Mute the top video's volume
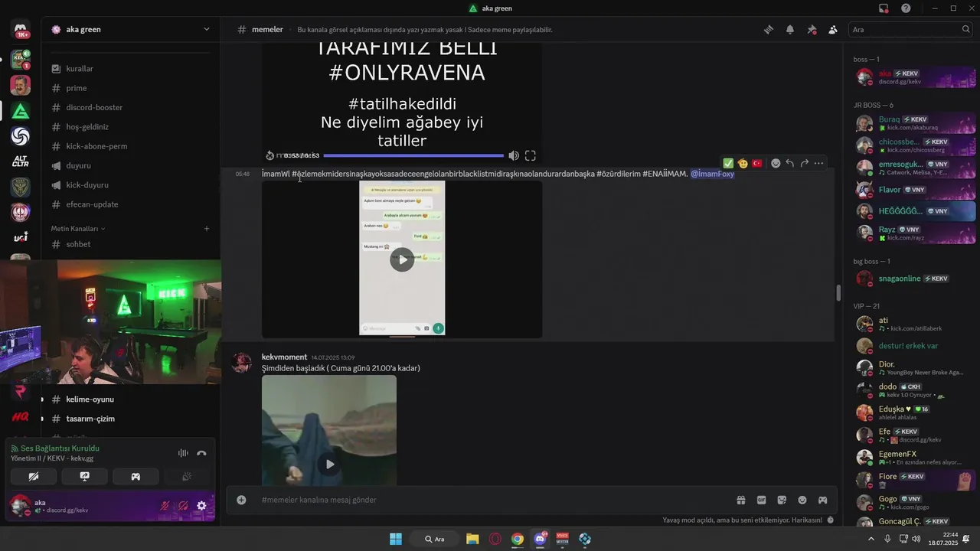This screenshot has height=551, width=980. [x=514, y=155]
